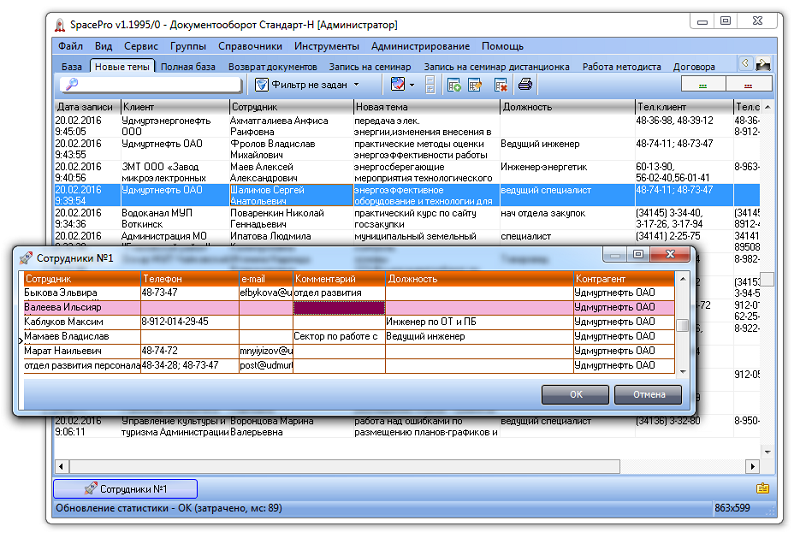Click the Delete record icon with red cross
This screenshot has height=538, width=800.
click(x=501, y=85)
